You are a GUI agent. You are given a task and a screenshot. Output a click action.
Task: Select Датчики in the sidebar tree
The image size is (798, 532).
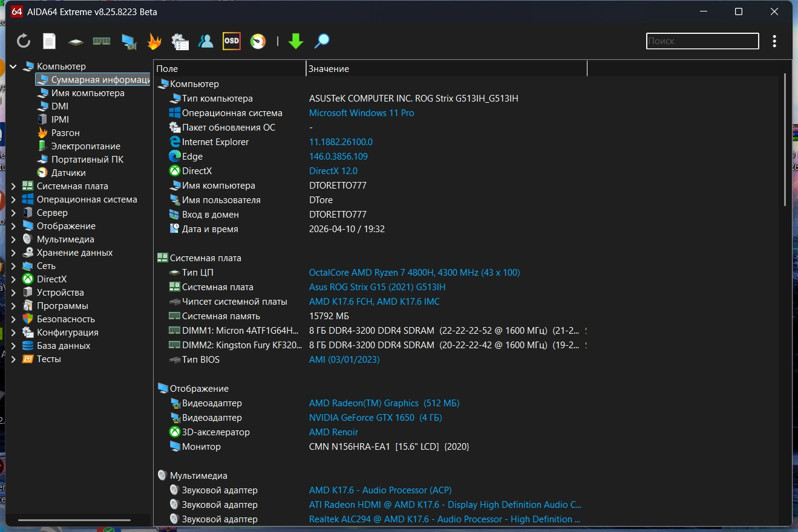point(68,173)
